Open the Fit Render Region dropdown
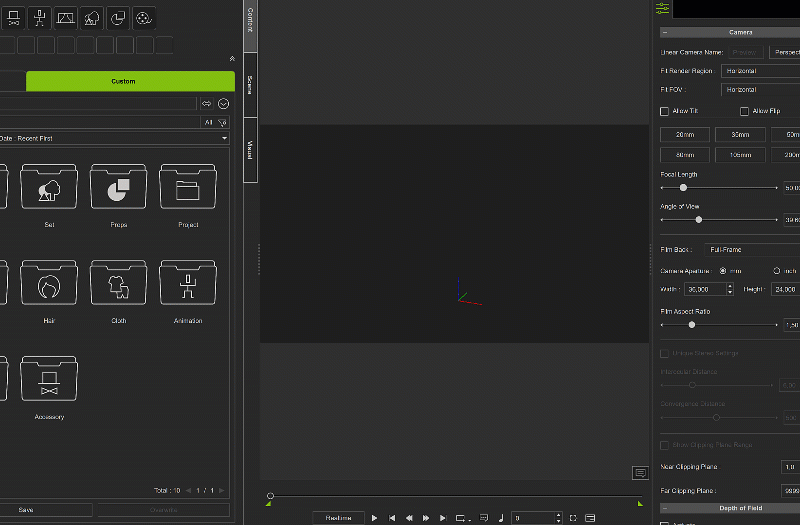 [758, 71]
